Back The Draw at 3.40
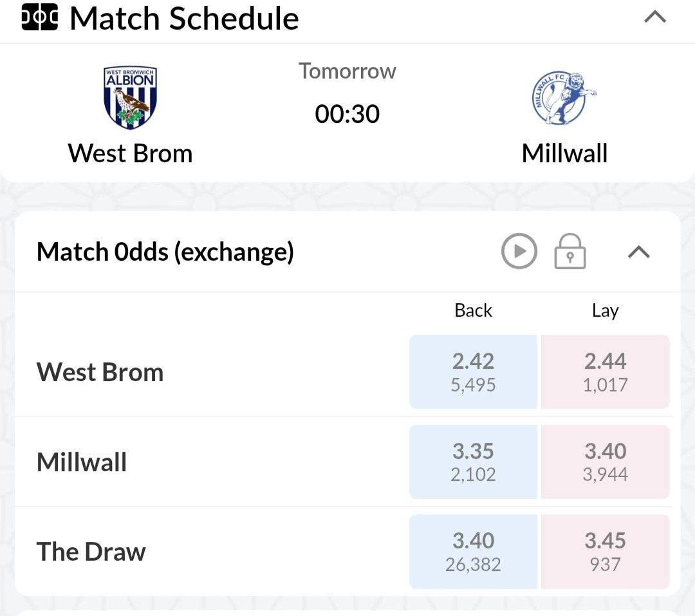Screen dimensions: 695x616 [x=473, y=552]
